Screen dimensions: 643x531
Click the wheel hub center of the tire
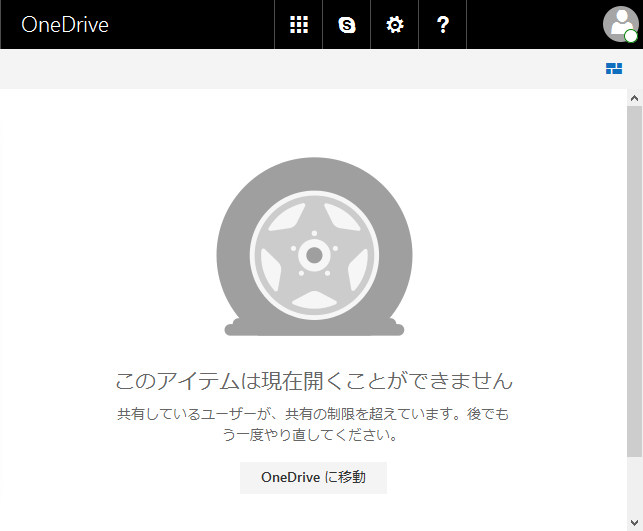click(314, 256)
